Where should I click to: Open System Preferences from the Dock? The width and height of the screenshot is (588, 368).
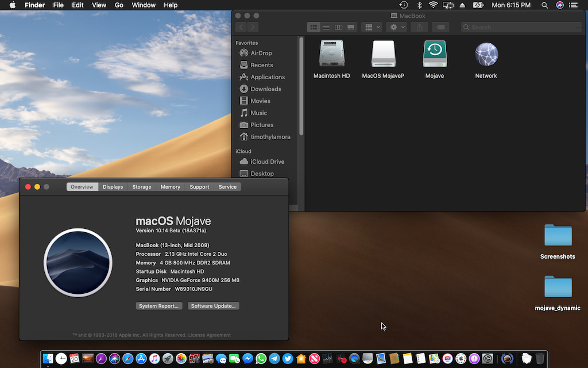click(487, 359)
